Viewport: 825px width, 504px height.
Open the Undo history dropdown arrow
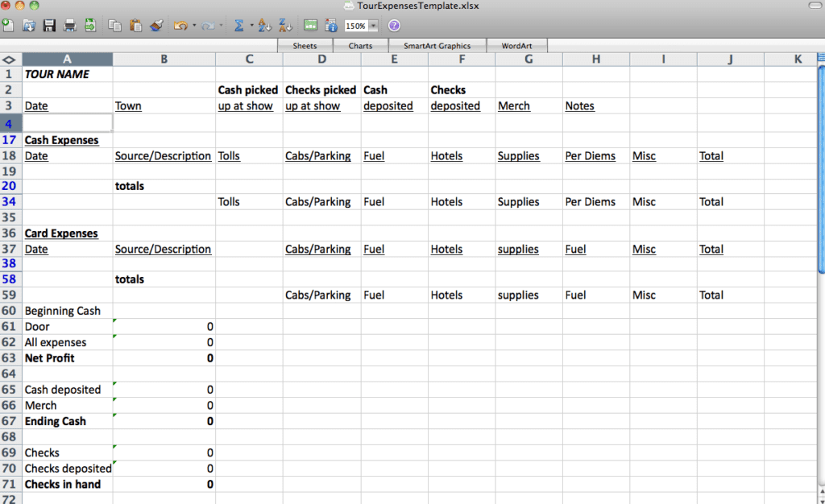(x=194, y=26)
